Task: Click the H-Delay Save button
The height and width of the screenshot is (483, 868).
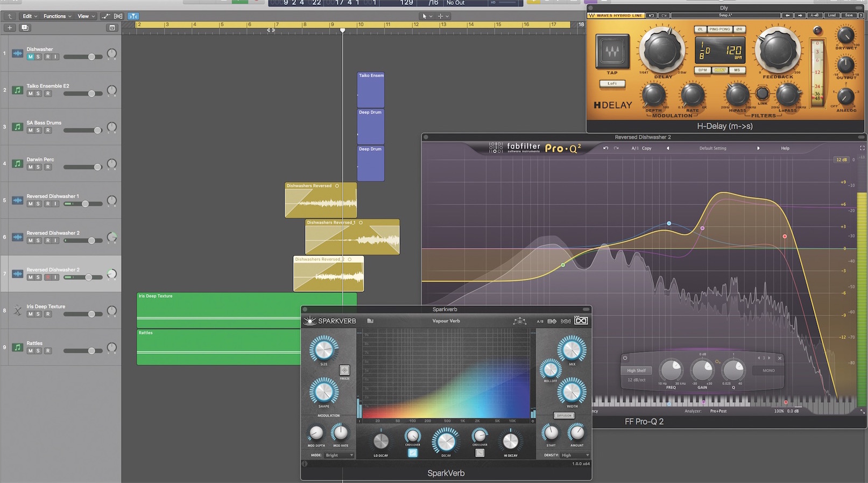Action: coord(849,16)
